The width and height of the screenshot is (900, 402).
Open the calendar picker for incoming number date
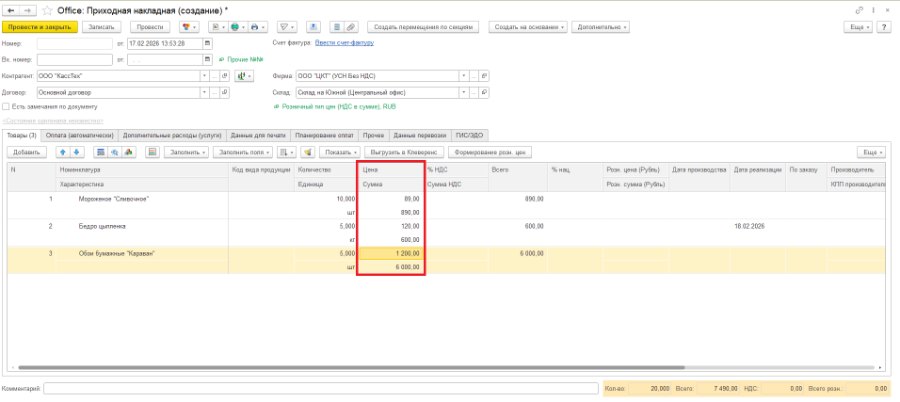[208, 60]
